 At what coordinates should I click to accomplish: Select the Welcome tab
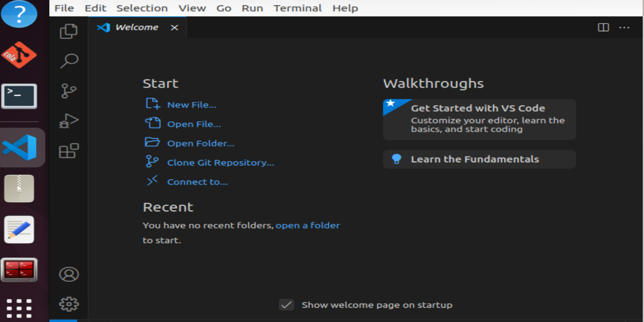(136, 28)
